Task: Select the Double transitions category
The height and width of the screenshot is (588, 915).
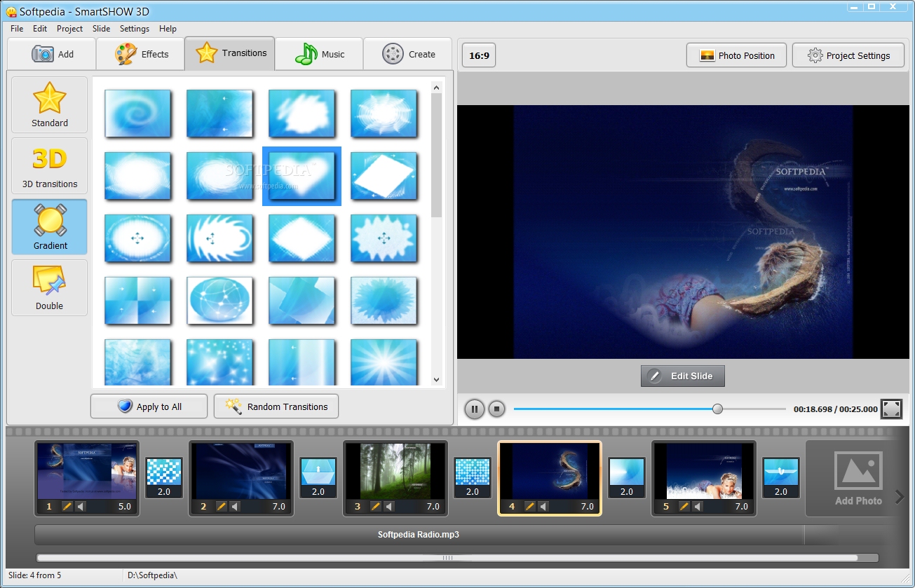Action: (50, 287)
